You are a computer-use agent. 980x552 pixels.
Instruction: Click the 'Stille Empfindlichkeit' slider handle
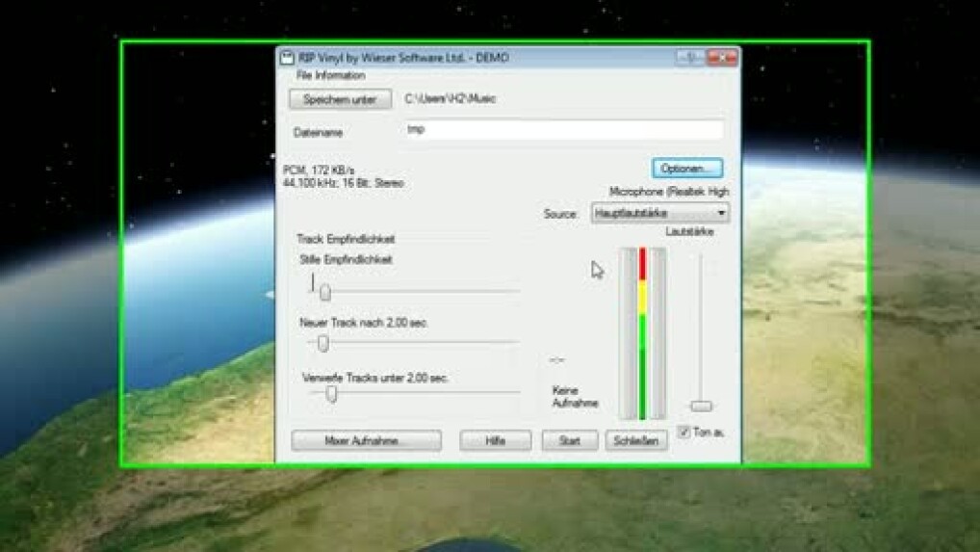(325, 292)
